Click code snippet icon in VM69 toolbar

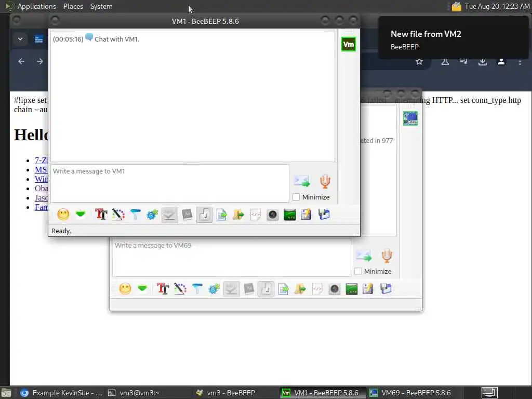[317, 289]
